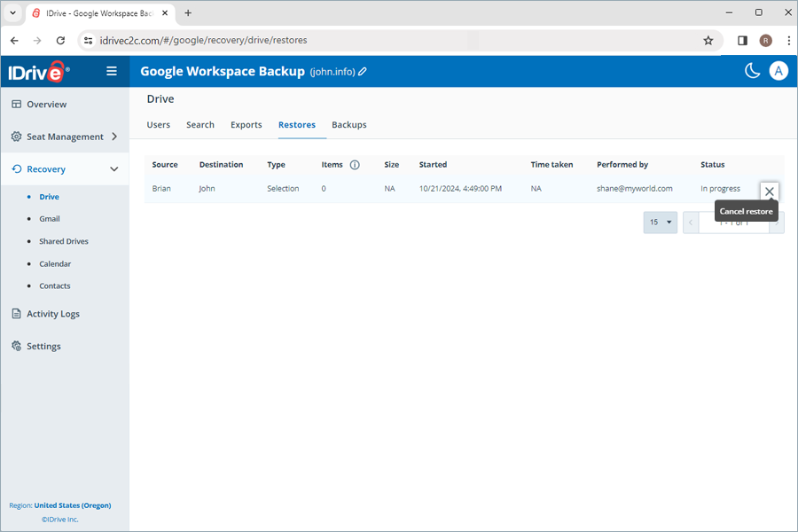Viewport: 798px width, 532px height.
Task: Click the Items info icon
Action: click(355, 165)
